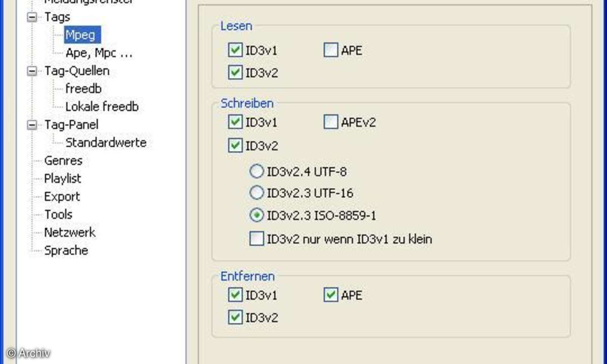Select the Tags tree label

click(x=57, y=17)
